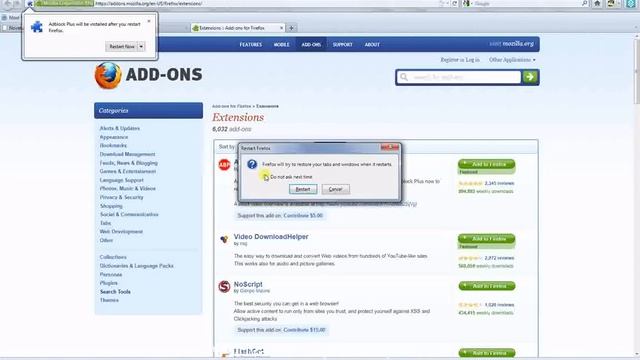This screenshot has height=360, width=640.
Task: Click the Contribute $15.00 link for NoScript
Action: [x=304, y=330]
